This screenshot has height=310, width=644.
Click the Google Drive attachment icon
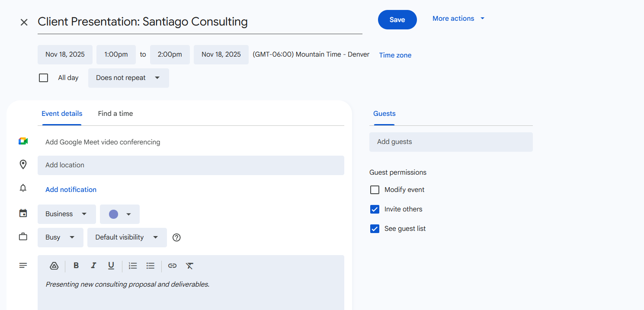(54, 266)
